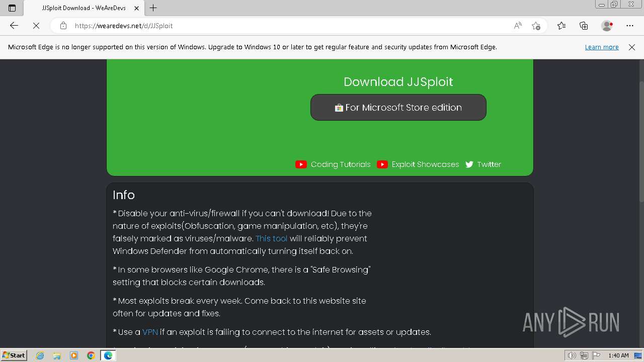This screenshot has width=644, height=362.
Task: Click For Microsoft Store edition button
Action: click(398, 107)
